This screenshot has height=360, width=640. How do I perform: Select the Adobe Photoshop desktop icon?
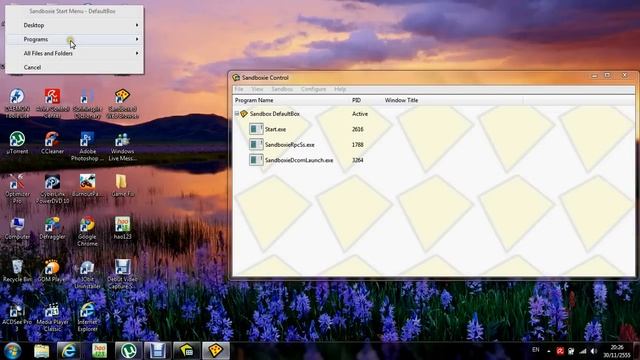87,146
